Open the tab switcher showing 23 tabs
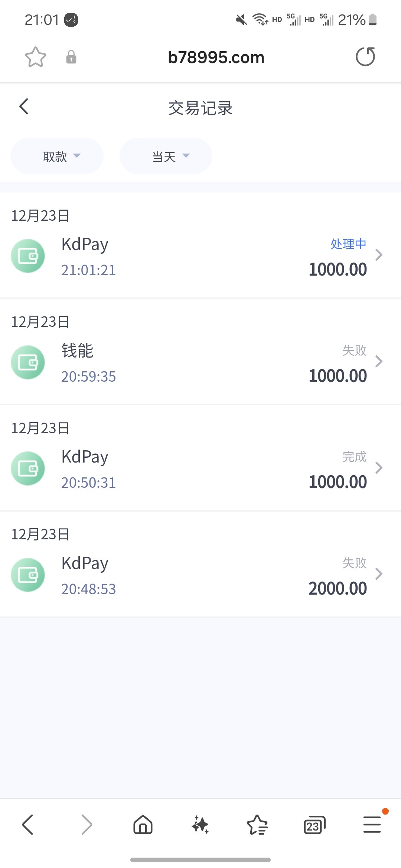 click(314, 825)
